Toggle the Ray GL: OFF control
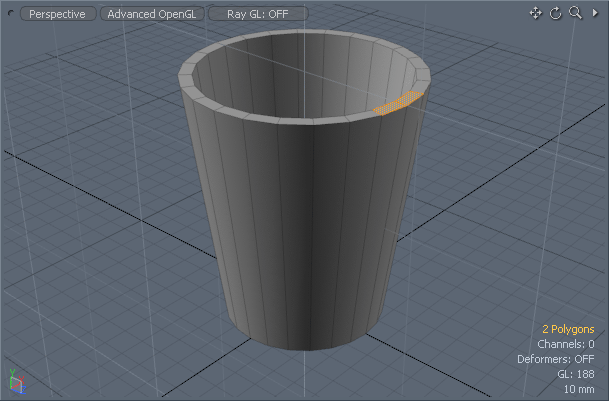The image size is (609, 401). [258, 14]
